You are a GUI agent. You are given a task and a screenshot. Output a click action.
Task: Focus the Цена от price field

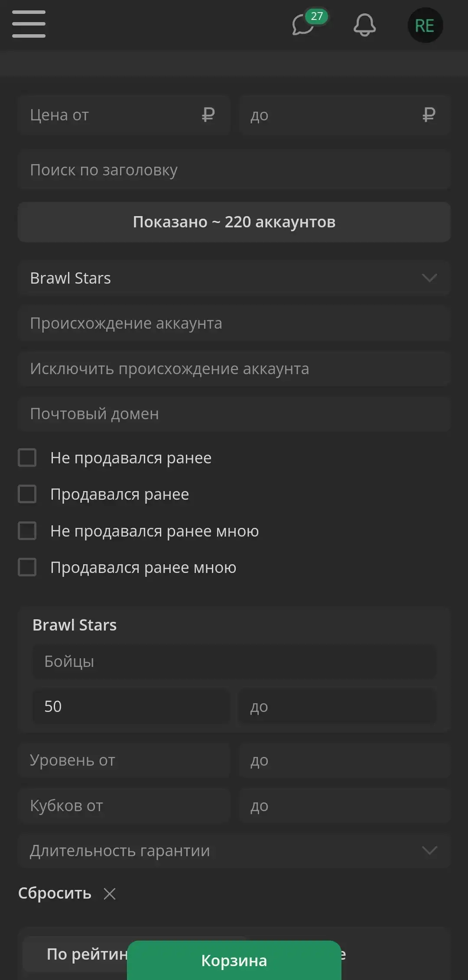pos(123,115)
